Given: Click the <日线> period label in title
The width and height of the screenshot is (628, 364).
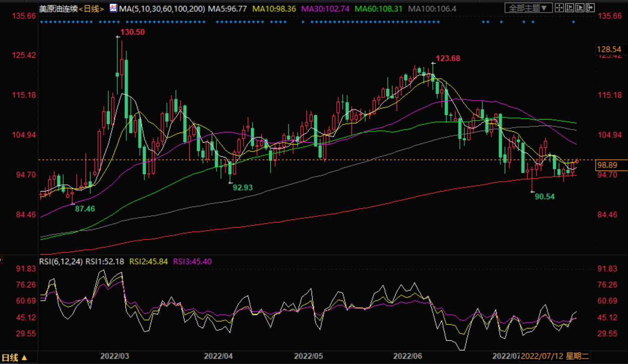Looking at the screenshot, I should point(91,9).
